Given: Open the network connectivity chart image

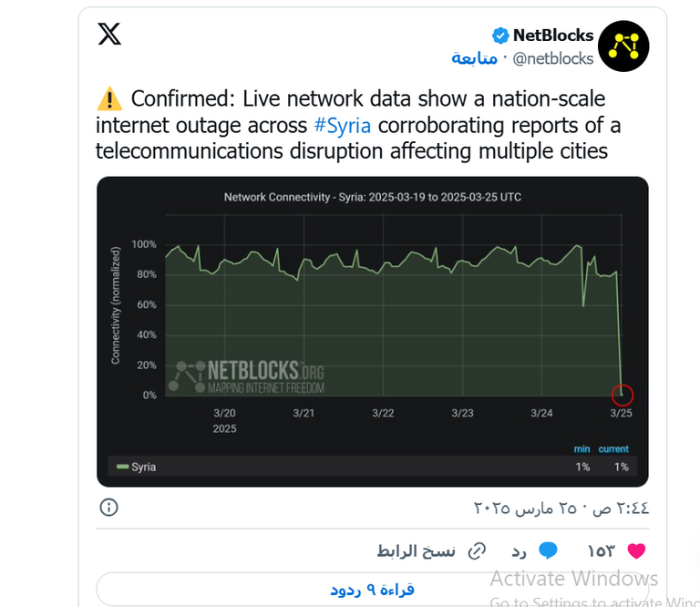Looking at the screenshot, I should (372, 332).
